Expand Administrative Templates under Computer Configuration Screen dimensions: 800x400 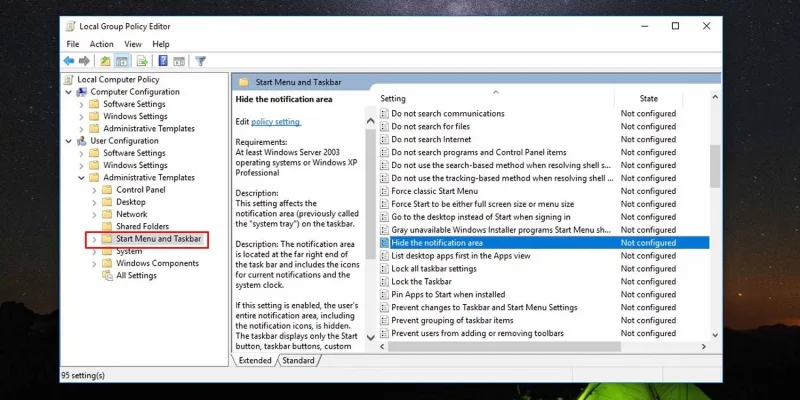[81, 129]
